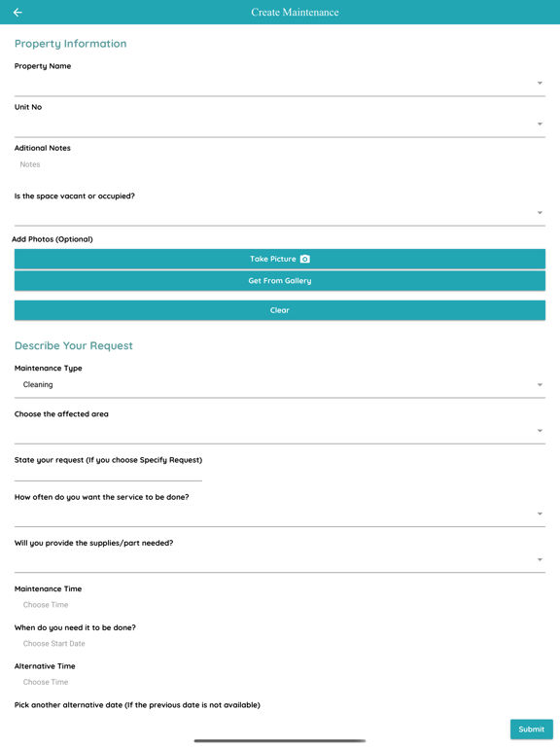Image resolution: width=560 pixels, height=747 pixels.
Task: Open the supplies provided dropdown
Action: click(280, 560)
